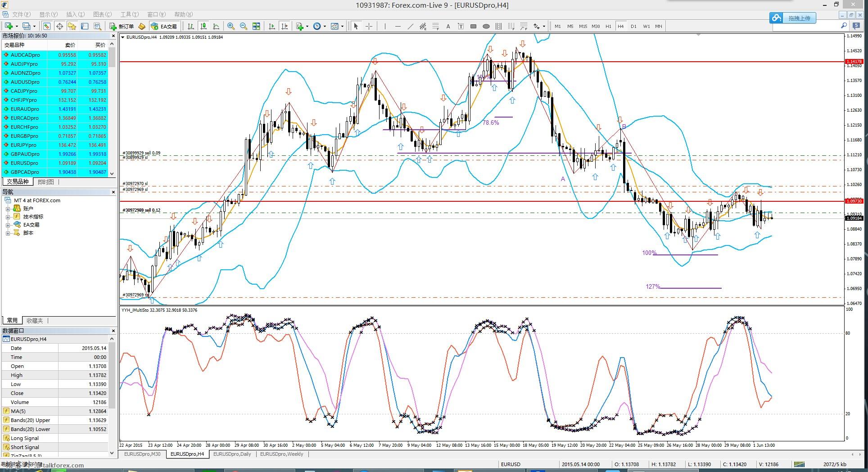Select the Fibonacci fan tool

point(524,26)
